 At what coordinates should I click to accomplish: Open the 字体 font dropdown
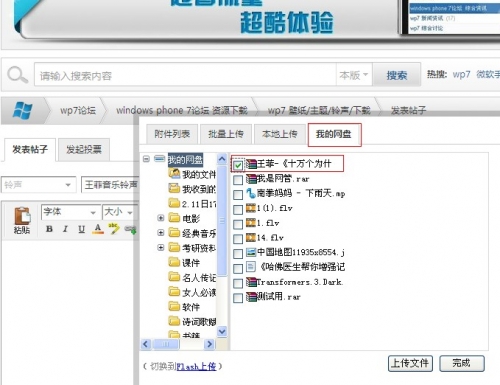(70, 212)
